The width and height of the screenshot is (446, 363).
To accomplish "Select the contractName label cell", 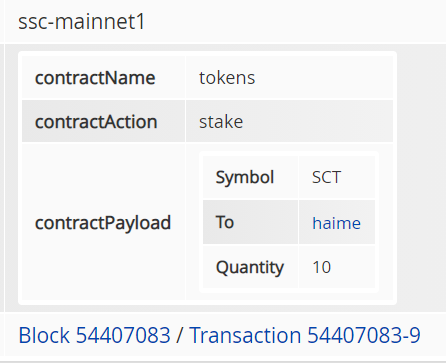I will (x=104, y=78).
